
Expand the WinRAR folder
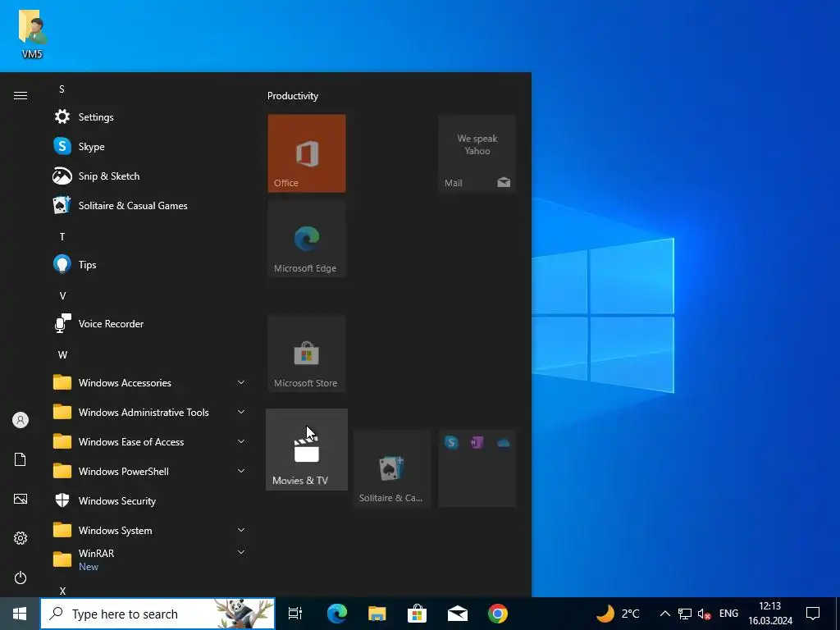point(150,559)
